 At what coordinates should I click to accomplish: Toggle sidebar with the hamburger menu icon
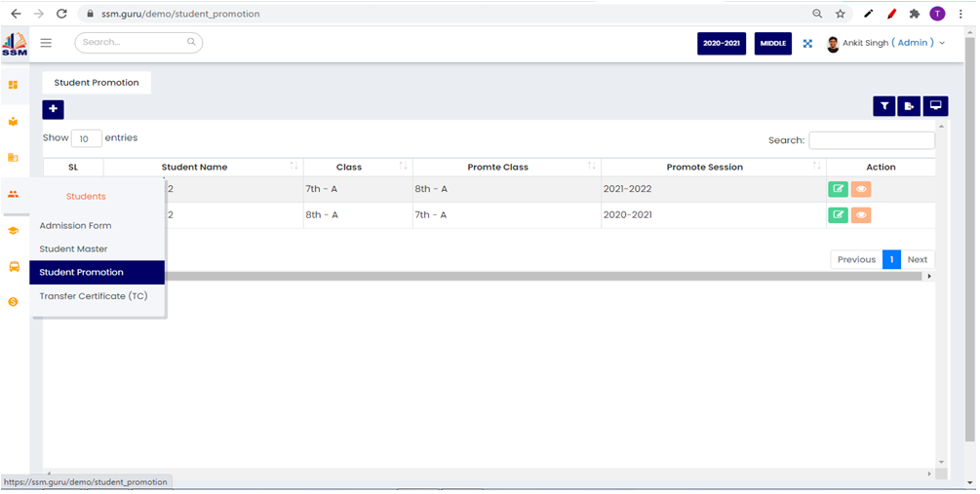(46, 43)
